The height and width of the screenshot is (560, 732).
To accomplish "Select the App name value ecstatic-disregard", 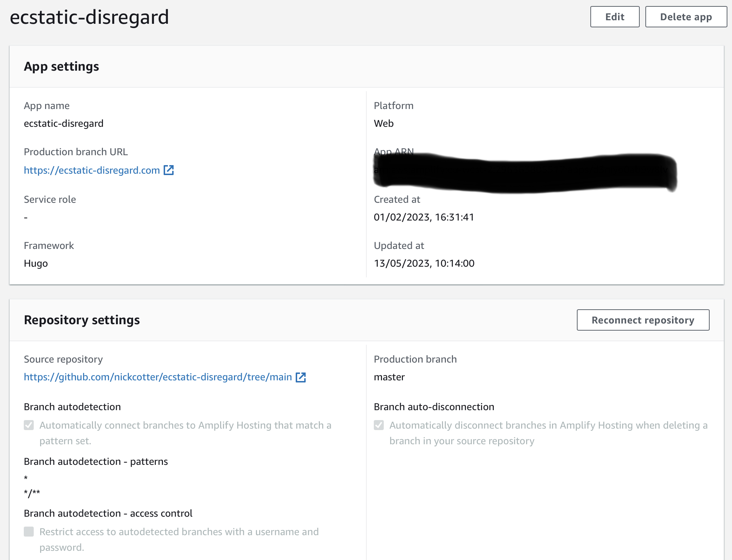I will coord(64,124).
